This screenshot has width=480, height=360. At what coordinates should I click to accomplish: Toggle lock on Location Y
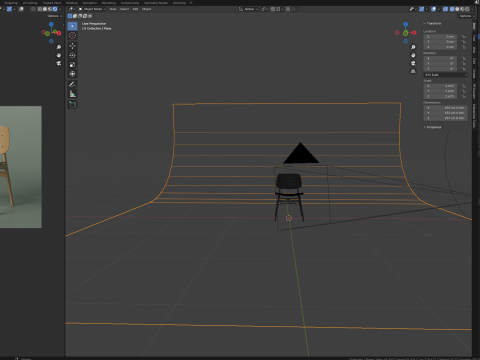(464, 42)
